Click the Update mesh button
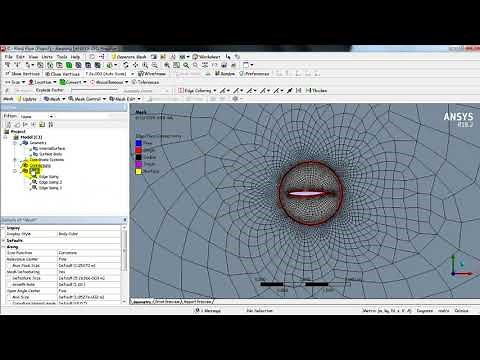The height and width of the screenshot is (360, 480). point(27,99)
